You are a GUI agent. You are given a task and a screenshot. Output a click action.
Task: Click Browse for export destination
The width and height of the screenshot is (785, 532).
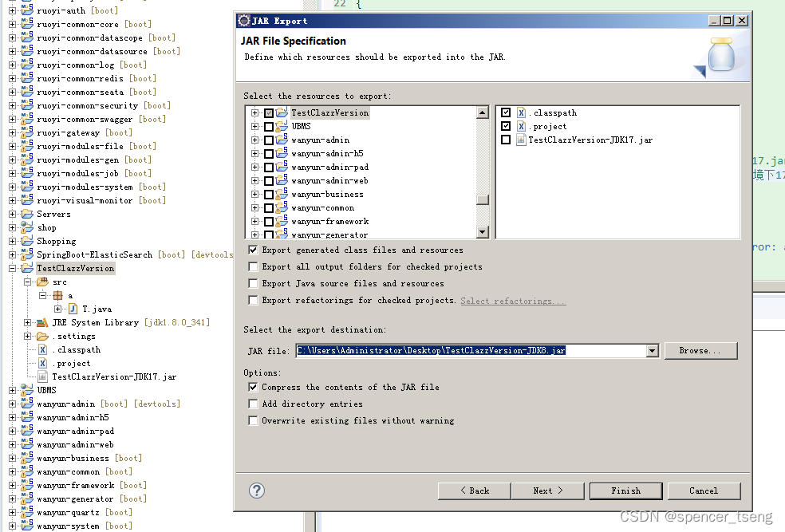(700, 351)
